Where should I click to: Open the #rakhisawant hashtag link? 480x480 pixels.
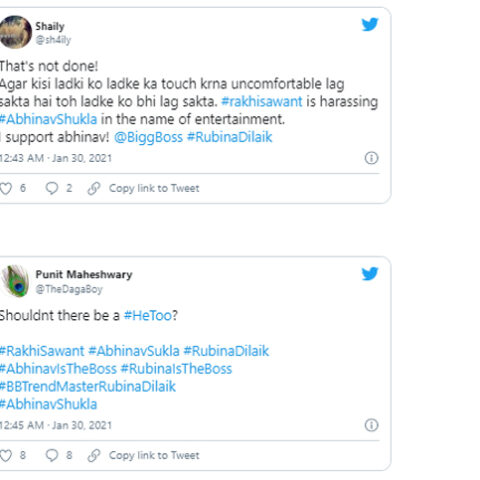[x=262, y=101]
